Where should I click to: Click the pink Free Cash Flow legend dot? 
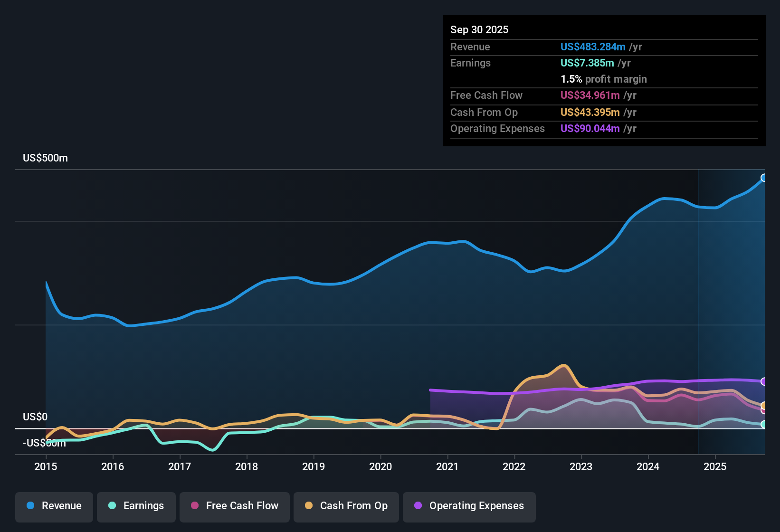[194, 506]
